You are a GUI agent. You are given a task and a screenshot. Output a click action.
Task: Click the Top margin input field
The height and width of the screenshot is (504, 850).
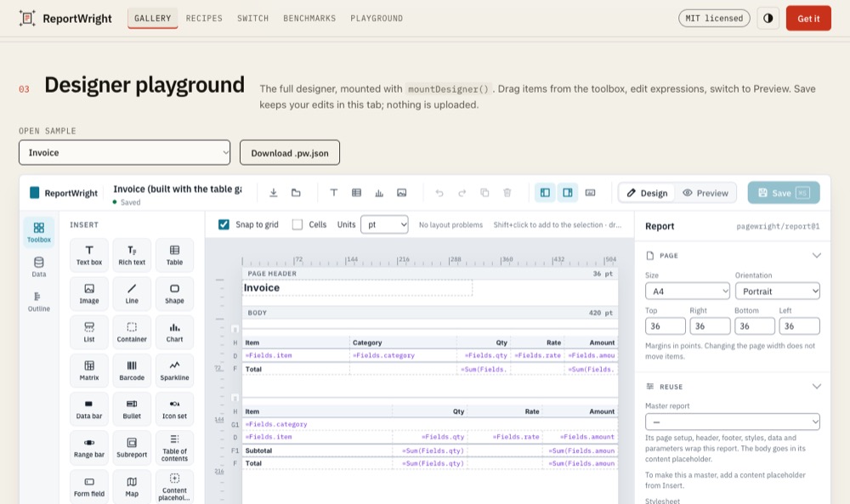(x=666, y=326)
